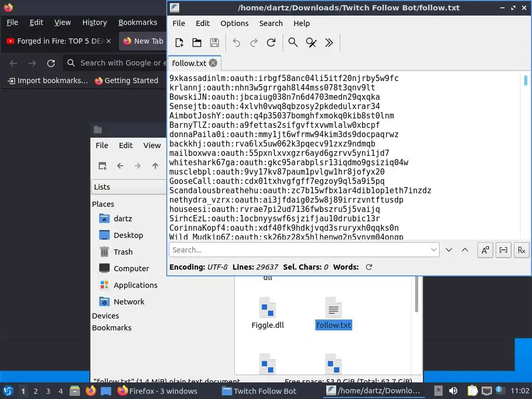Click the Firefox - 3 windows taskbar button
This screenshot has width=532, height=399.
157,391
